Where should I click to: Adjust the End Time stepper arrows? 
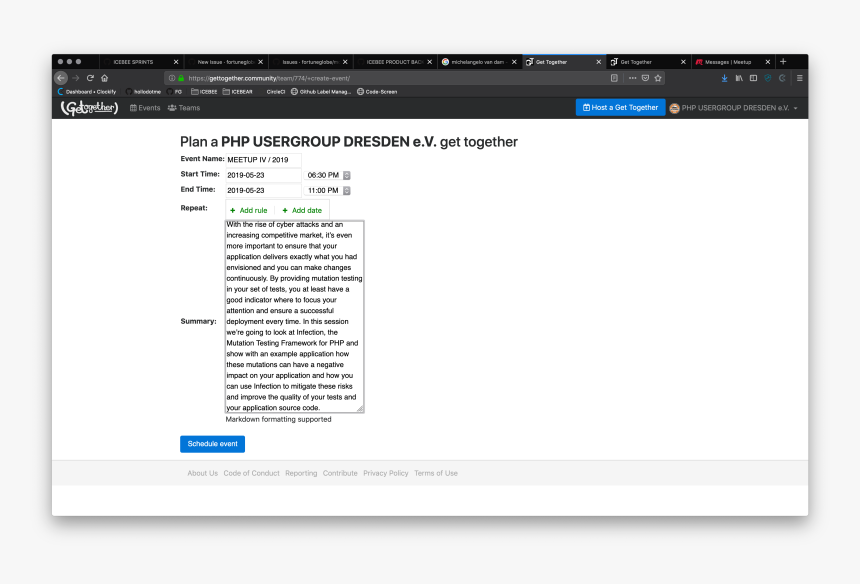347,191
